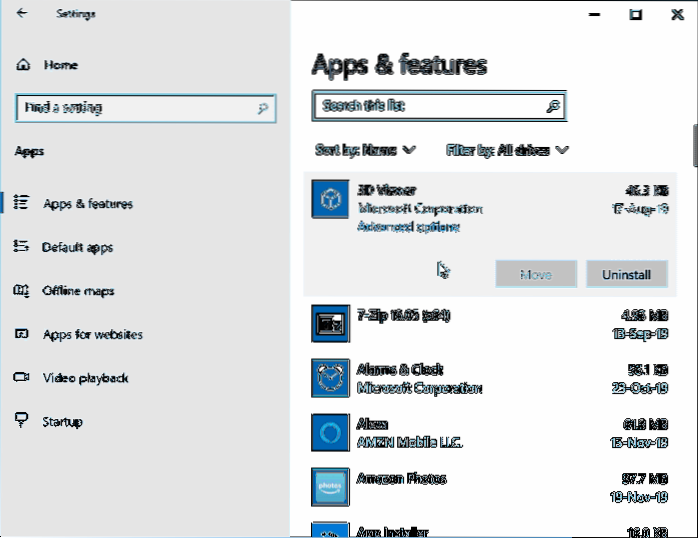Open Apps for websites page
This screenshot has width=698, height=538.
pos(92,335)
